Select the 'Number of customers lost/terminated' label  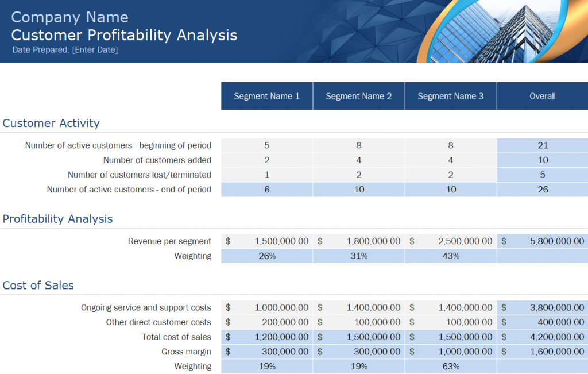[140, 175]
